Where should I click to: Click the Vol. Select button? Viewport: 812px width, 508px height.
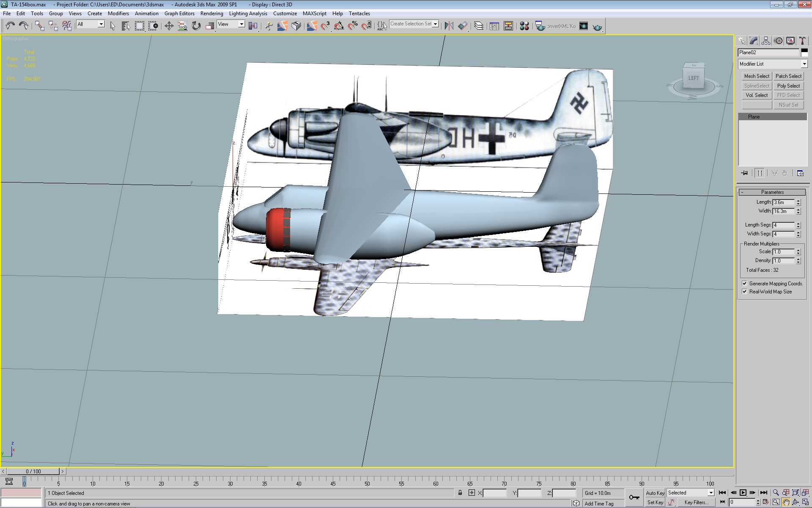757,95
